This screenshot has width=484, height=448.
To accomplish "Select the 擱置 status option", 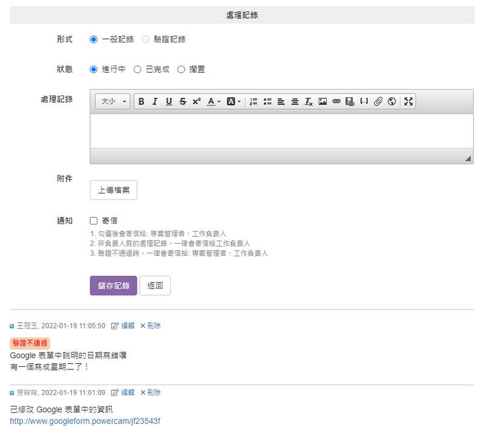I will (181, 70).
